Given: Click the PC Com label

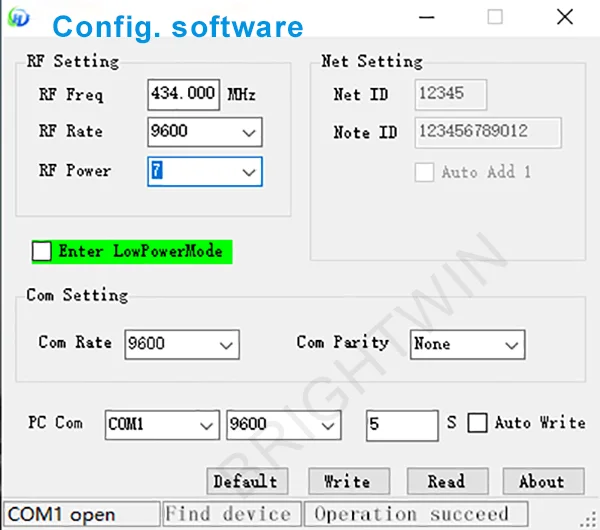Looking at the screenshot, I should coord(55,423).
